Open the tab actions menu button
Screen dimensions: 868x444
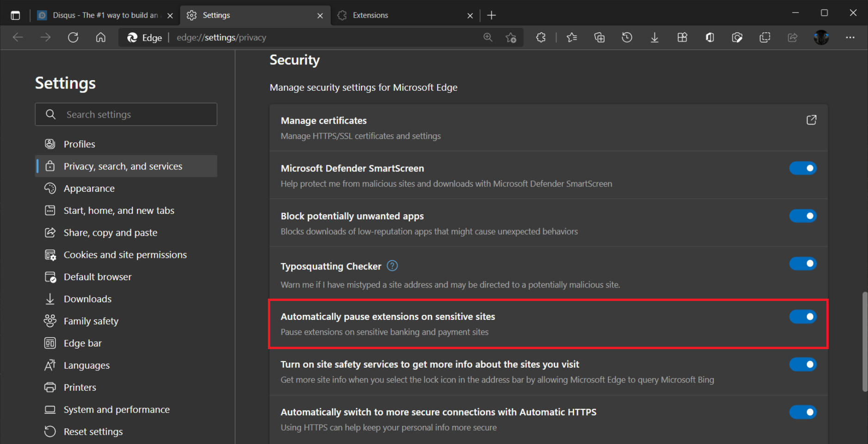[x=15, y=15]
